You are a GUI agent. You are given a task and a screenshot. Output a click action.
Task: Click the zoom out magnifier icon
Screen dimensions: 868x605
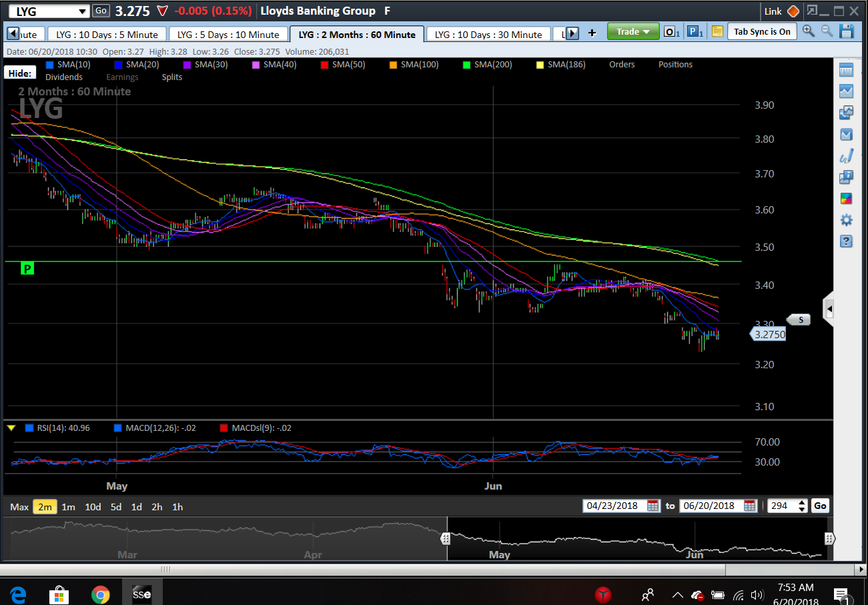point(827,31)
